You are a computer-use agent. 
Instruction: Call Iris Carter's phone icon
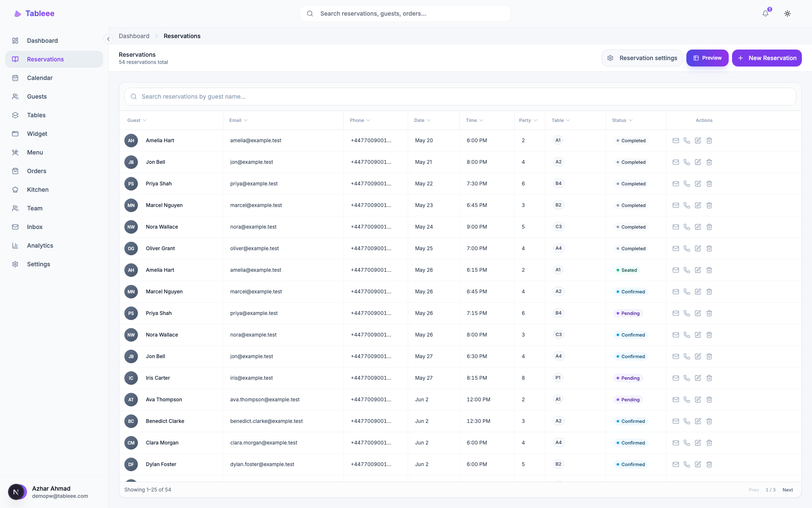click(x=687, y=378)
